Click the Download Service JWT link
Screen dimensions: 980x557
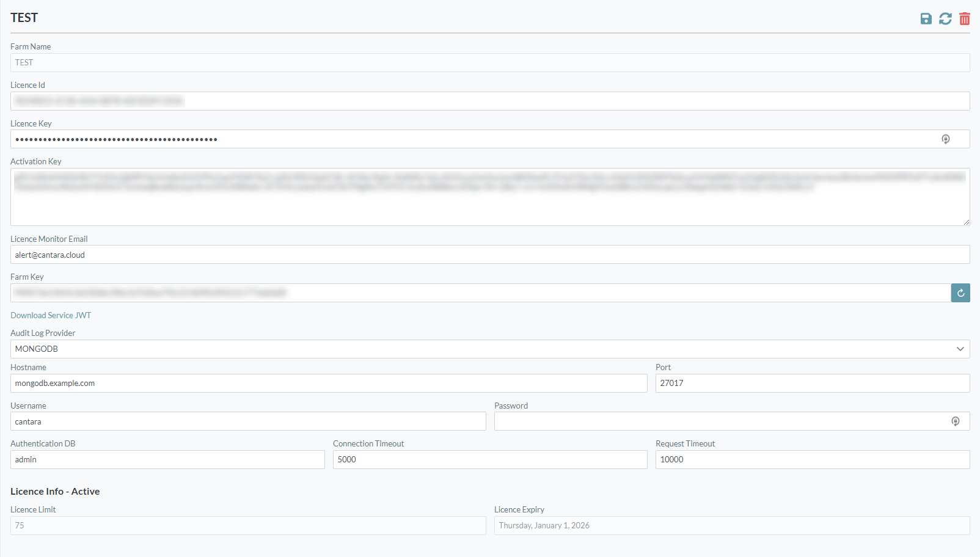51,315
